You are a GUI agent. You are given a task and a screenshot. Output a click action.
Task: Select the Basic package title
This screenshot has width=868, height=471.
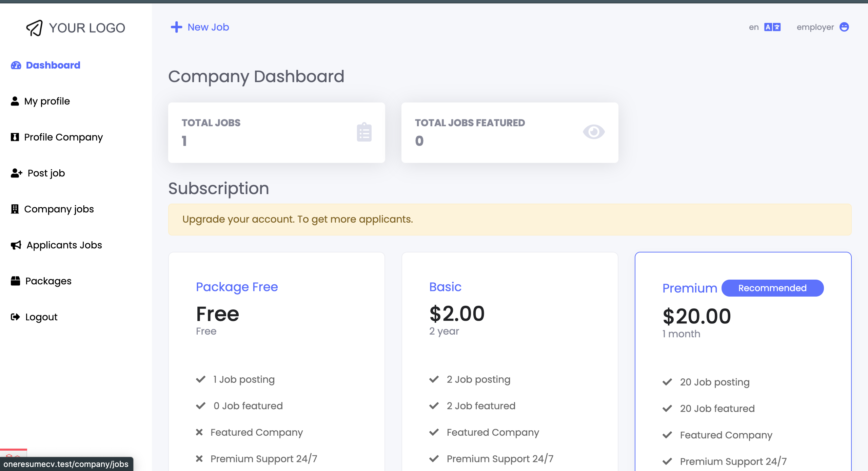[445, 287]
